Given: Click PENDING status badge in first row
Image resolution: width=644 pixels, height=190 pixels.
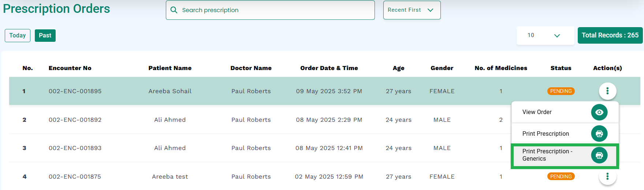Looking at the screenshot, I should click(561, 91).
